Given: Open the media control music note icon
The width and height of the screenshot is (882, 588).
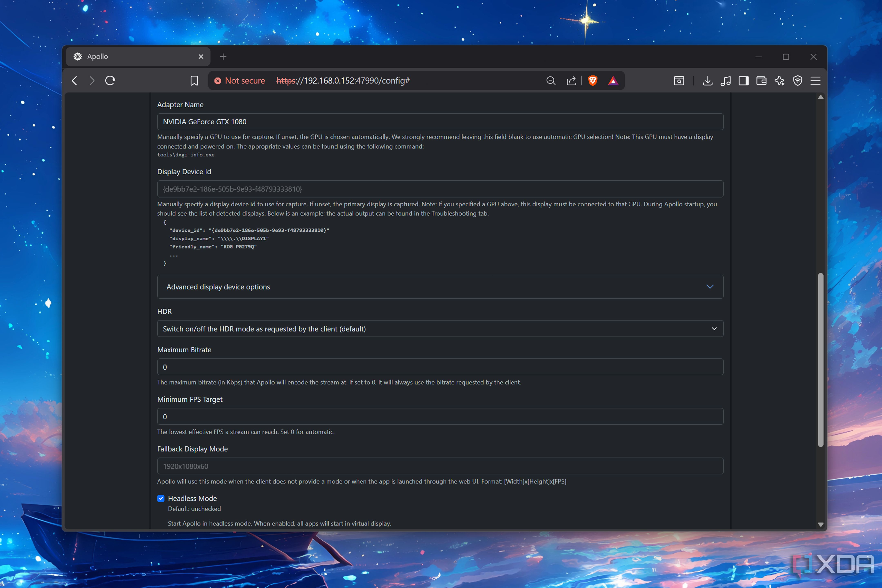Looking at the screenshot, I should [726, 81].
